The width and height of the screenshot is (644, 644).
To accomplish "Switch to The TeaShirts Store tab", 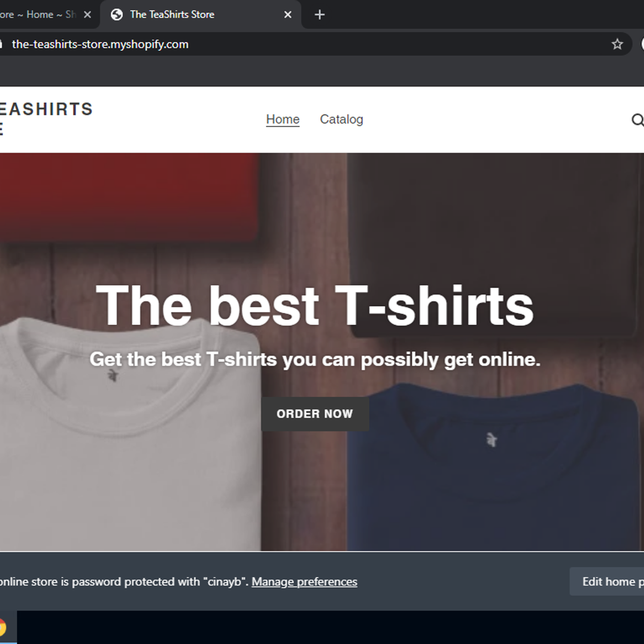I will click(x=200, y=14).
